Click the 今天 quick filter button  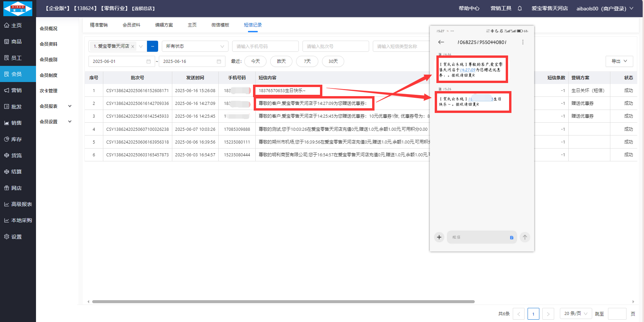255,61
